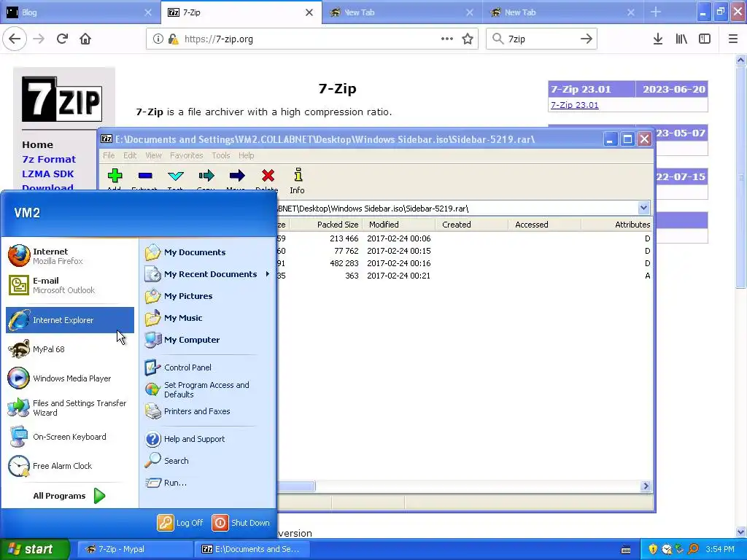
Task: Launch Internet Explorer from Start menu
Action: point(69,320)
